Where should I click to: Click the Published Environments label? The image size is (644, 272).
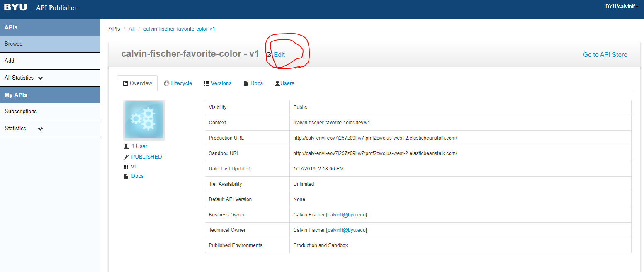click(236, 245)
